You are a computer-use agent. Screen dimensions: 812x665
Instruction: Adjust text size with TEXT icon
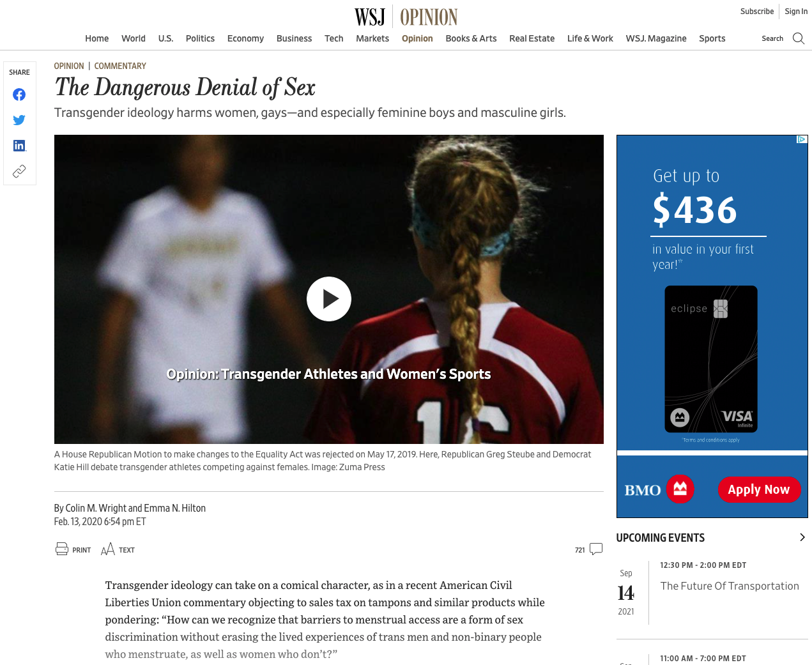pyautogui.click(x=108, y=549)
